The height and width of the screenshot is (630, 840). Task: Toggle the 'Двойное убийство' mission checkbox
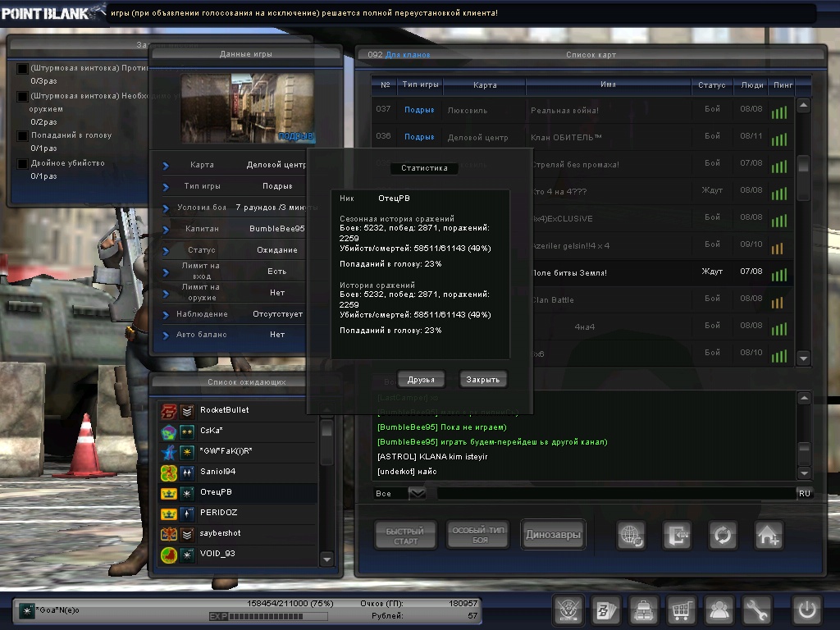(x=23, y=163)
